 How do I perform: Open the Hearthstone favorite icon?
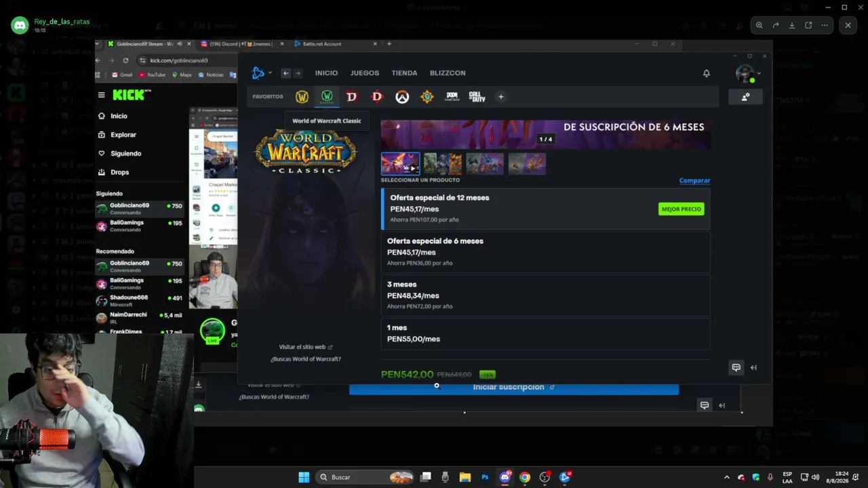(x=427, y=97)
